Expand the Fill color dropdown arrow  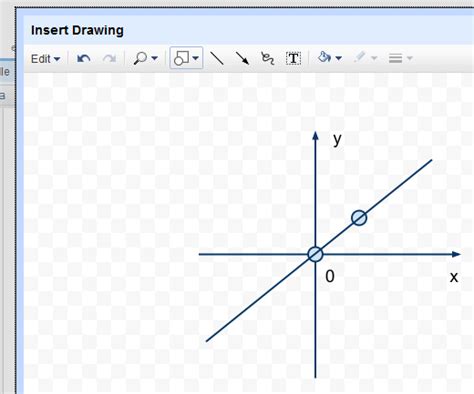click(x=339, y=58)
